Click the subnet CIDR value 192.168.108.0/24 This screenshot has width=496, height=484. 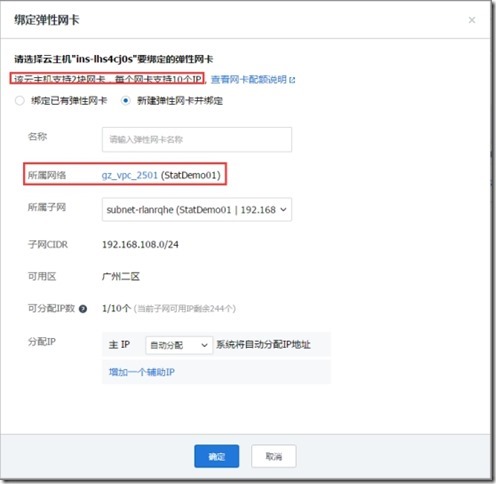(x=140, y=244)
